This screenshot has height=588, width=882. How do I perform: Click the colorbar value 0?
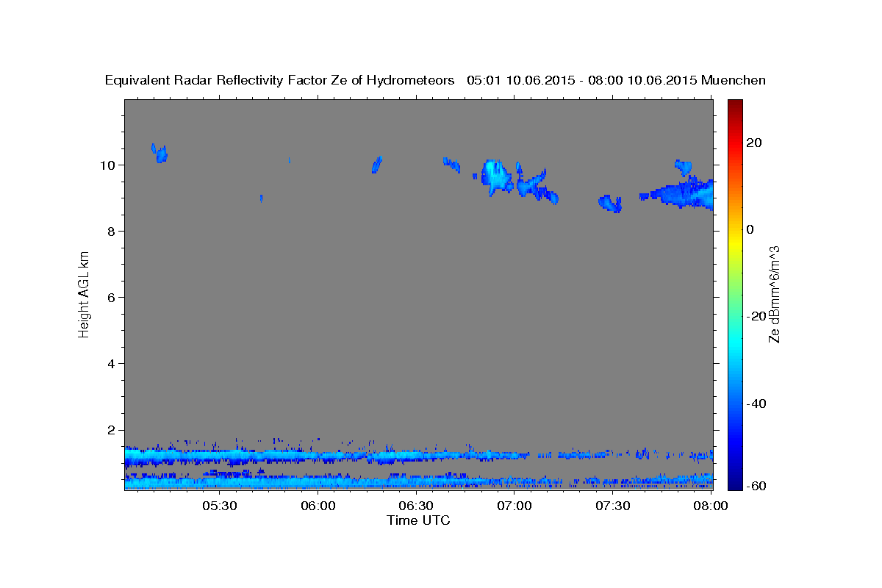pos(750,229)
